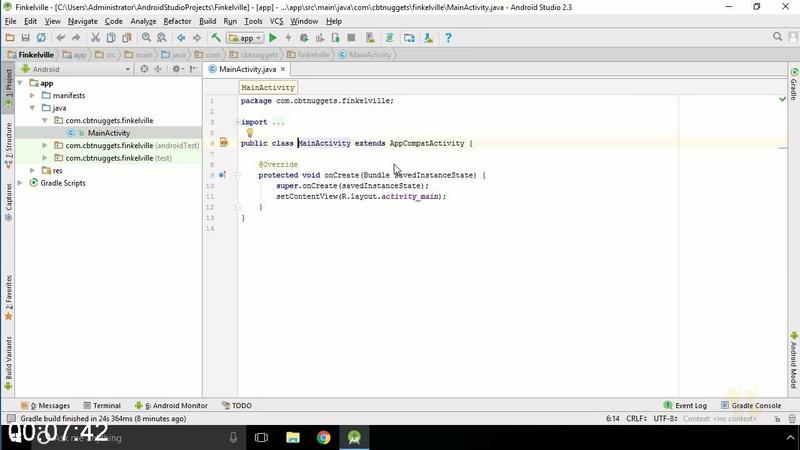The height and width of the screenshot is (450, 800).
Task: Expand the manifests folder
Action: point(32,95)
